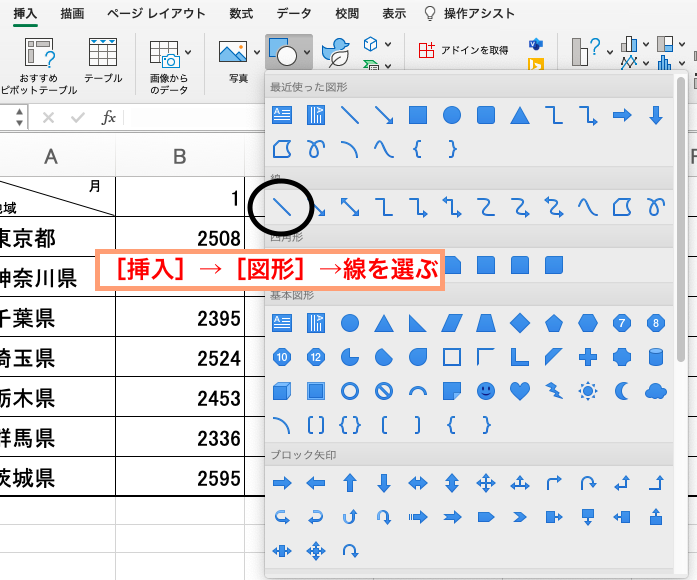Select the freeform curve shape in 線 row
The height and width of the screenshot is (580, 697).
click(588, 207)
